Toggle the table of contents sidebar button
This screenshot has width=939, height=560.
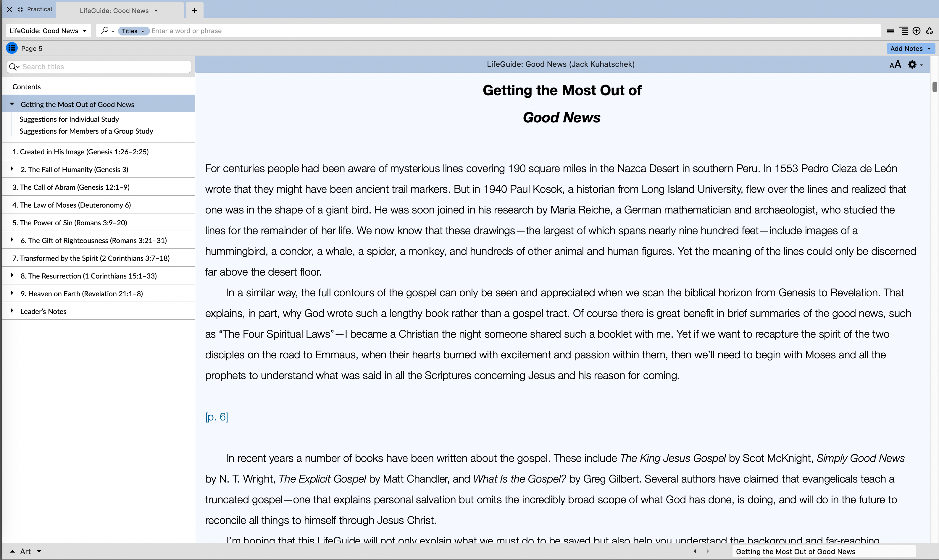(x=12, y=48)
